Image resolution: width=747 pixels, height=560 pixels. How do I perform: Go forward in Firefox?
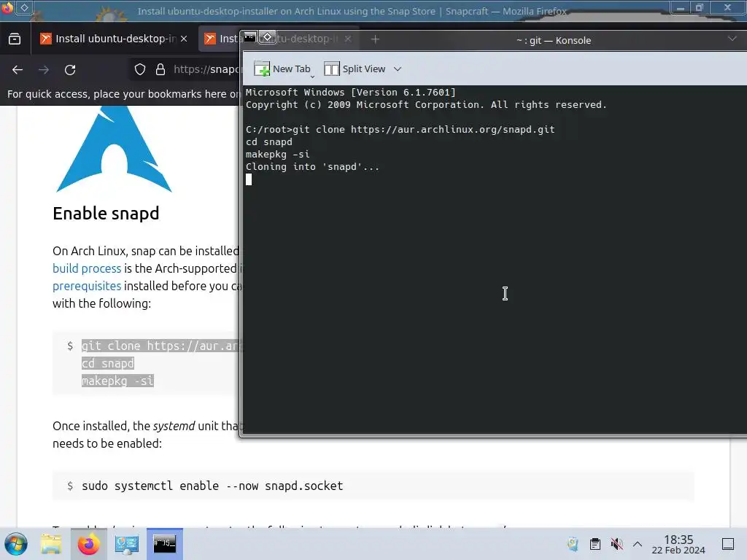pyautogui.click(x=44, y=70)
